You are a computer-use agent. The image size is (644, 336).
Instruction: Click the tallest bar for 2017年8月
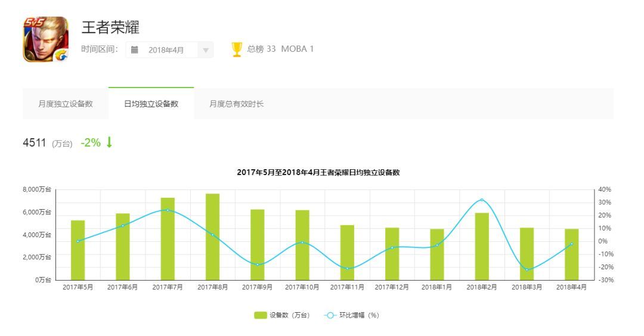[x=212, y=237]
